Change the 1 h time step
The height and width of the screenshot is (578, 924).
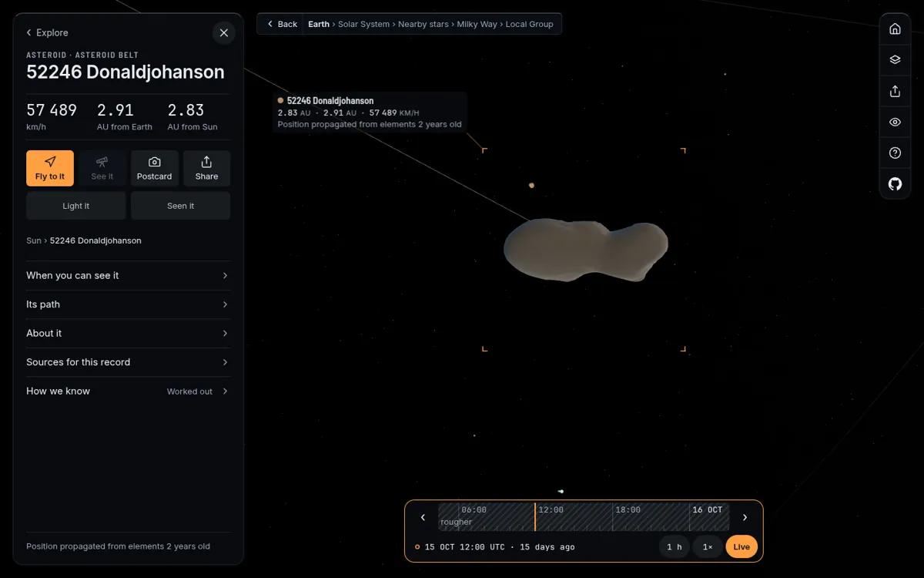(674, 547)
